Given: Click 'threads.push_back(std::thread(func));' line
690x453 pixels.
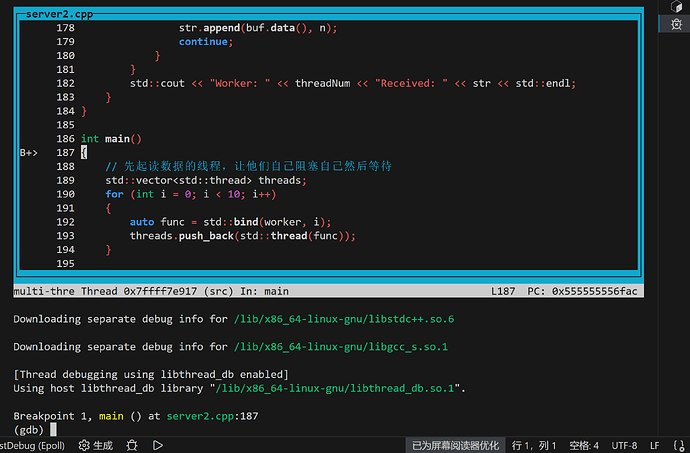Looking at the screenshot, I should click(242, 236).
